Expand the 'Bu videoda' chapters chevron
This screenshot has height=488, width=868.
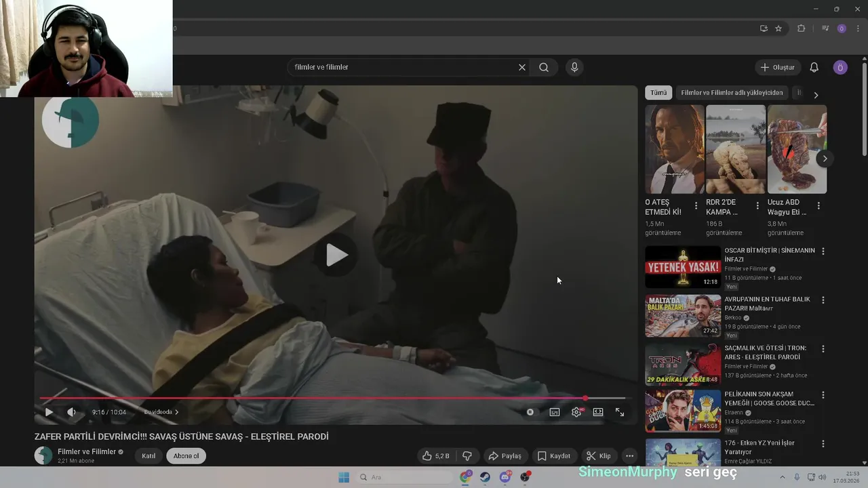click(x=177, y=412)
